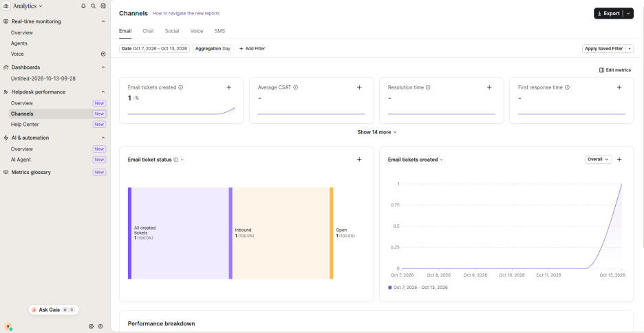Click plus icon on Email ticket status chart
Screen dimensions: 644x333
pyautogui.click(x=359, y=160)
